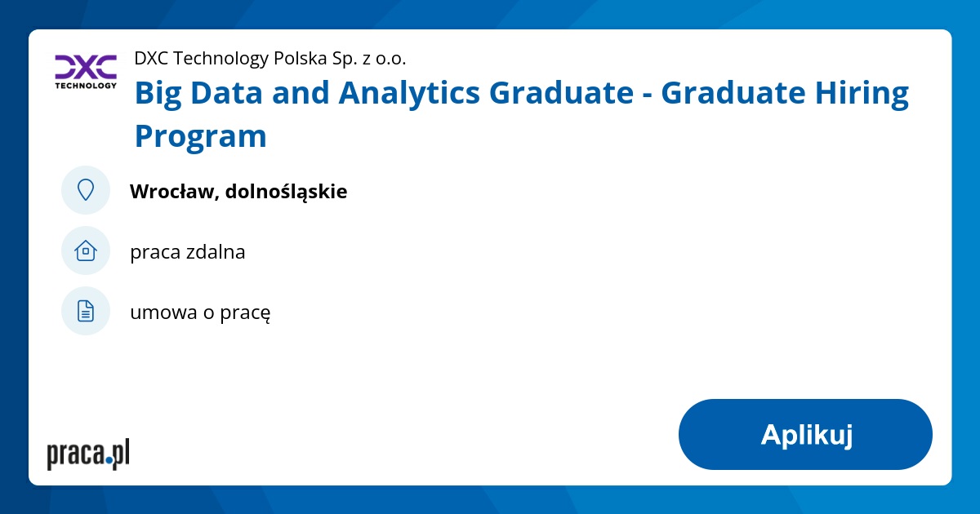Select the circular icon beside Wrocław
The width and height of the screenshot is (980, 514).
86,189
